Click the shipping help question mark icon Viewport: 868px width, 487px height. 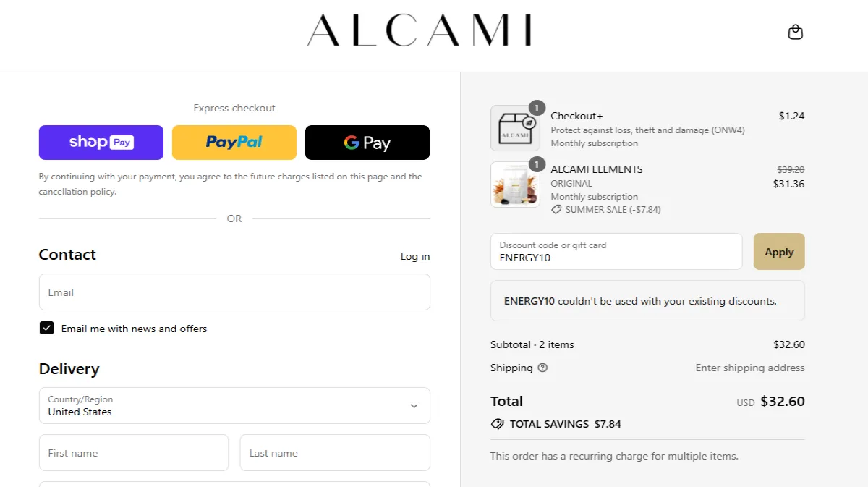click(x=542, y=368)
